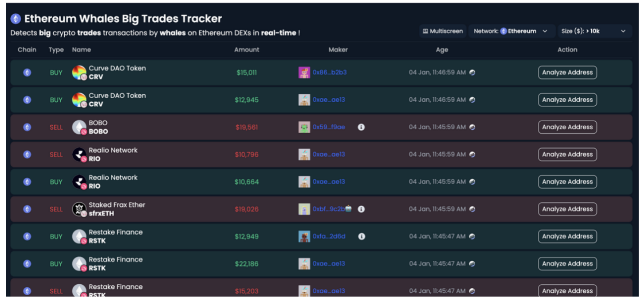Click the bot icon after address 0xbf...9c2b
Viewport: 644px width, 301px height.
pos(349,208)
